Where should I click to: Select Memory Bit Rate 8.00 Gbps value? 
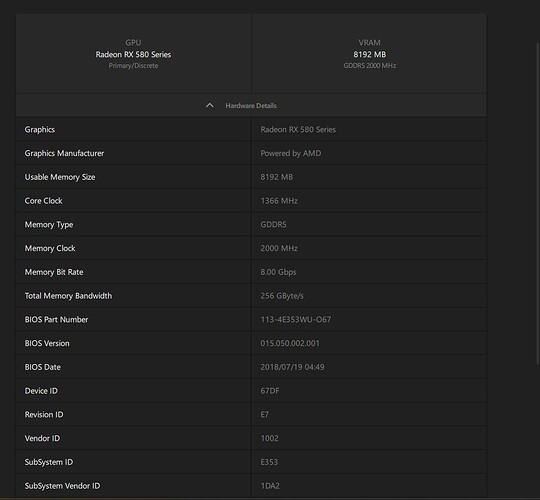pyautogui.click(x=278, y=272)
